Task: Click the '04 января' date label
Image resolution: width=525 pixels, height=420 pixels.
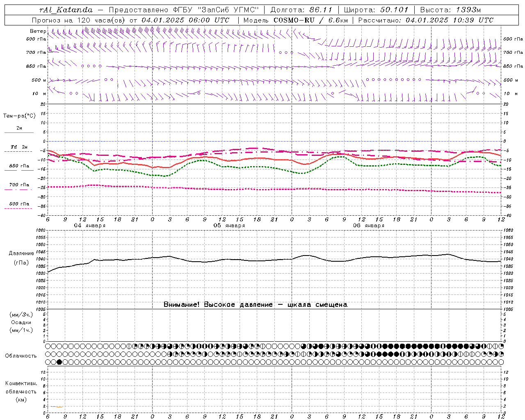Action: [89, 226]
